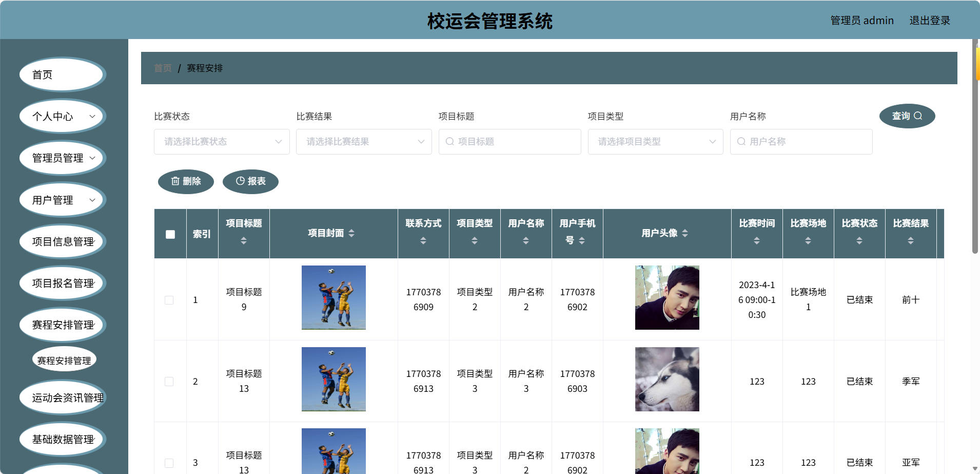Click phone number 17703786909 cell

423,299
